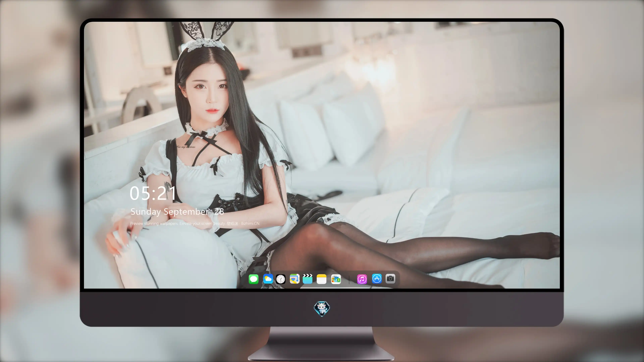Open the colorful photo collage app icon
644x362 pixels.
pyautogui.click(x=336, y=279)
